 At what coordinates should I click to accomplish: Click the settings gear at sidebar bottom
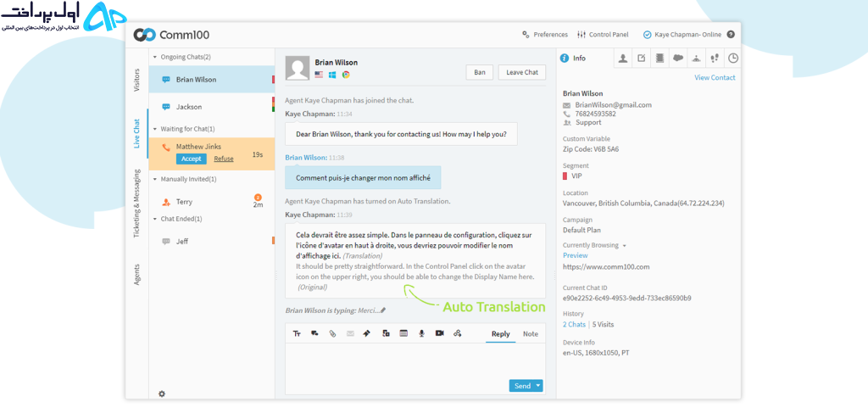[x=162, y=393]
